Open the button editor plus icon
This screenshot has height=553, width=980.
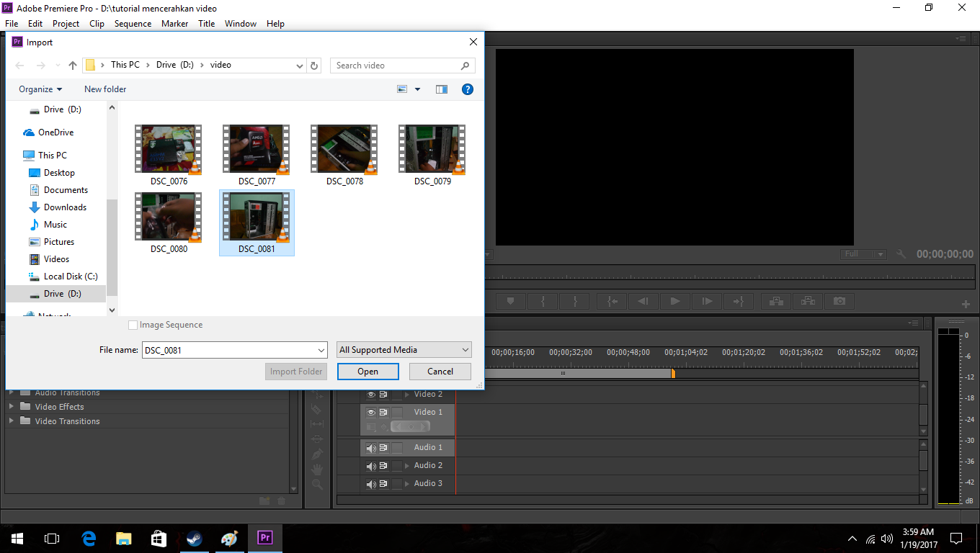[x=966, y=304]
